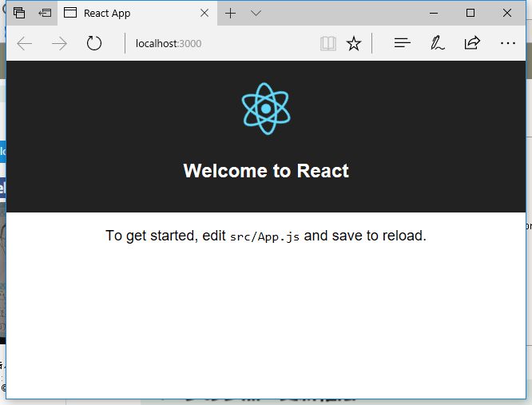Viewport: 532px width, 405px height.
Task: Click the src/App.js code text
Action: tap(264, 236)
